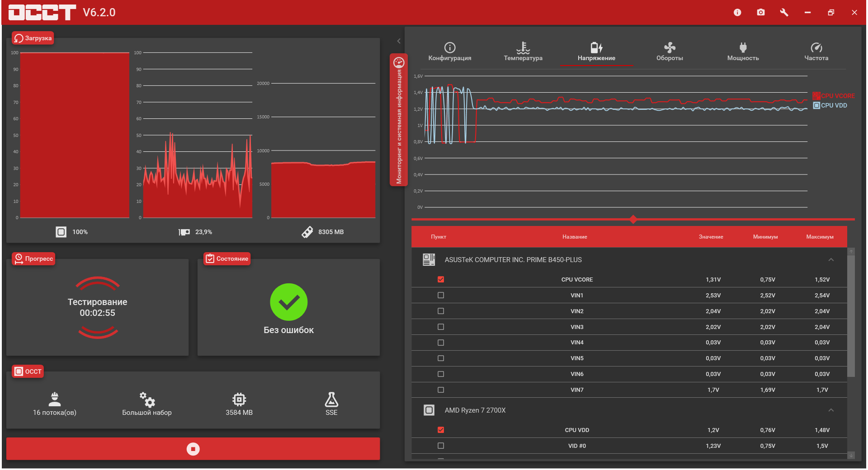Image resolution: width=868 pixels, height=470 pixels.
Task: Click the red diamond divider handle
Action: click(633, 220)
